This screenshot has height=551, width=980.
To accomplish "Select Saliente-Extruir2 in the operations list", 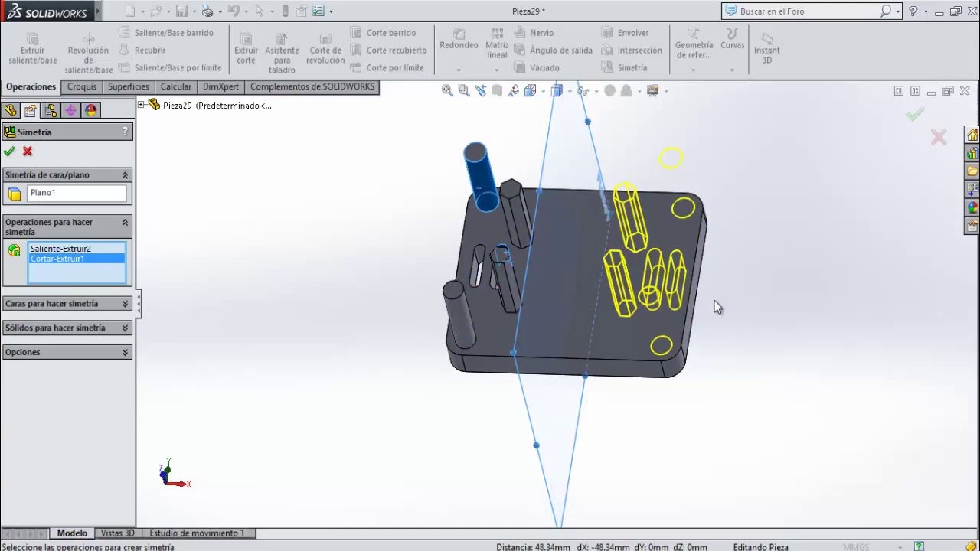I will click(x=60, y=249).
